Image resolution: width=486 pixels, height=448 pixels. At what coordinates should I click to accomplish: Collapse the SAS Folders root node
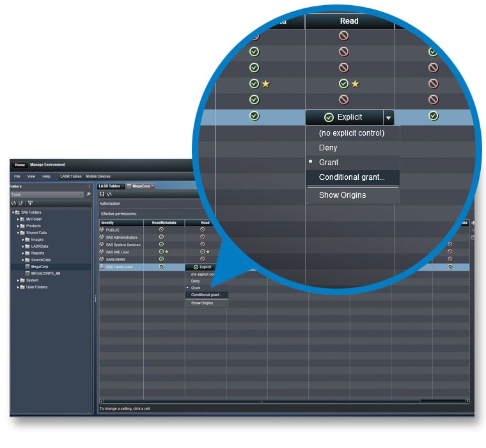click(13, 212)
